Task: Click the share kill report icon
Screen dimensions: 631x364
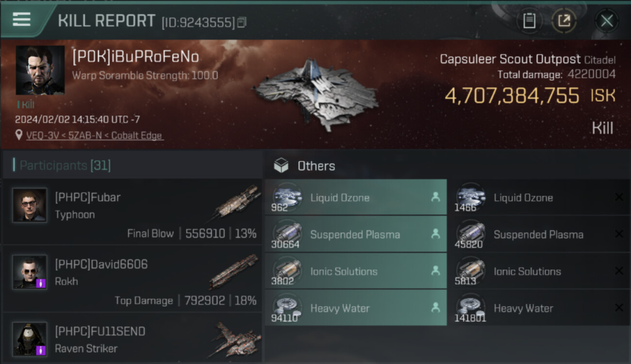Action: (564, 21)
